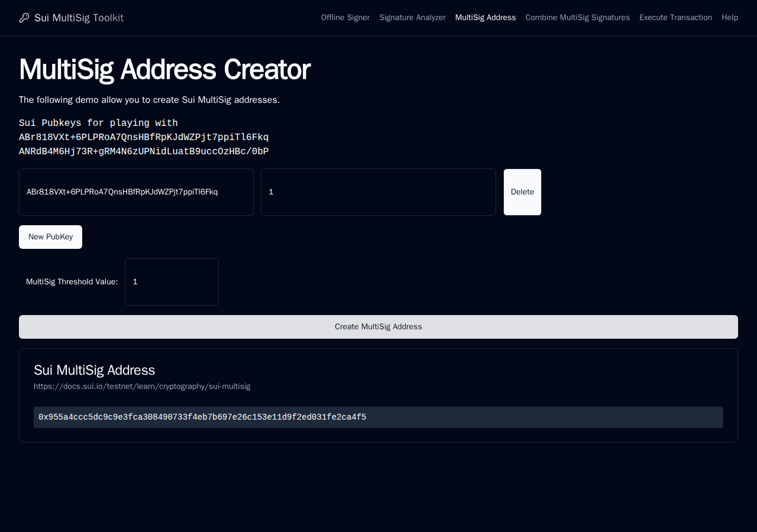Click the first sample pubkey ABr818VXt

tap(144, 137)
